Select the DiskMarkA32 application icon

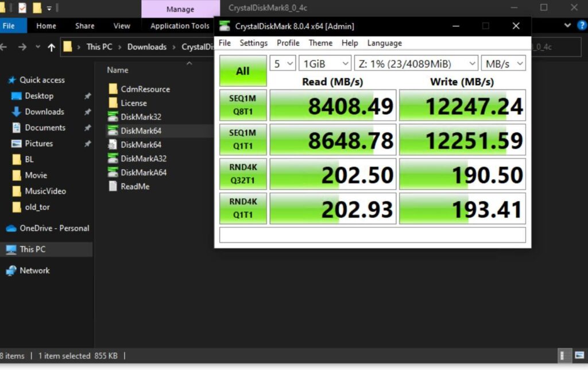tap(113, 159)
